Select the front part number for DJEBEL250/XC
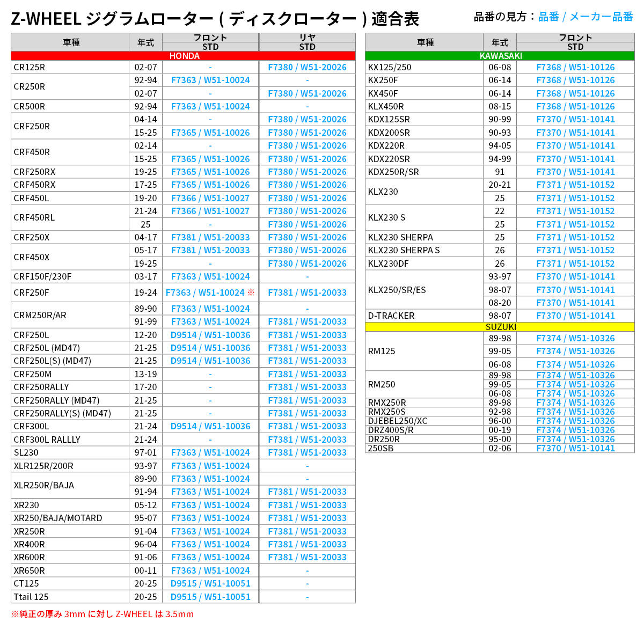Viewport: 644px width, 644px height. 575,421
